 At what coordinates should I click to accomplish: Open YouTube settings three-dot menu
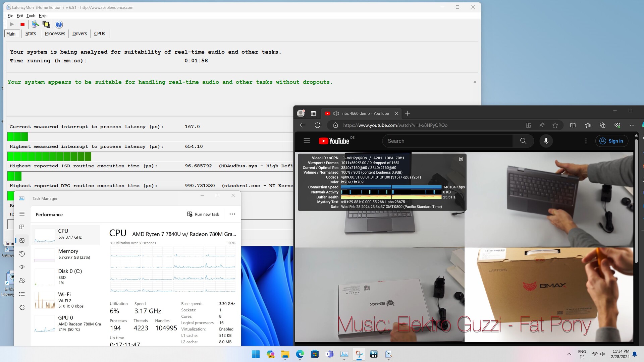coord(586,141)
